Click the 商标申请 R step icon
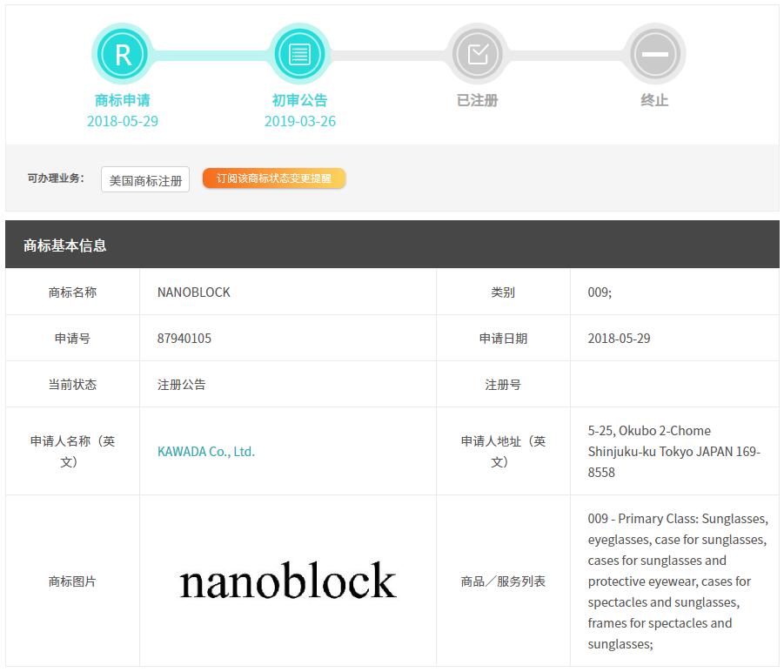Viewport: 784px width, 672px height. 123,54
